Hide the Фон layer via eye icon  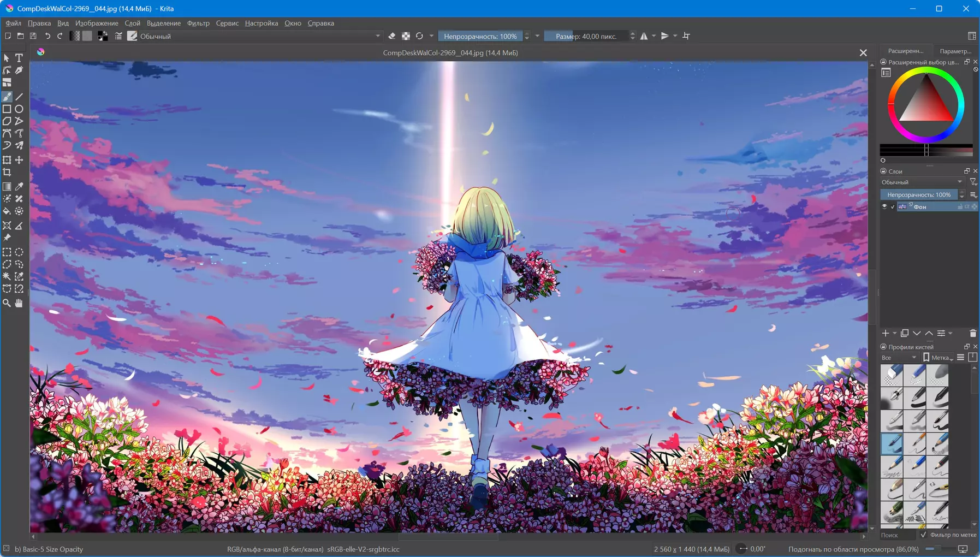point(884,206)
